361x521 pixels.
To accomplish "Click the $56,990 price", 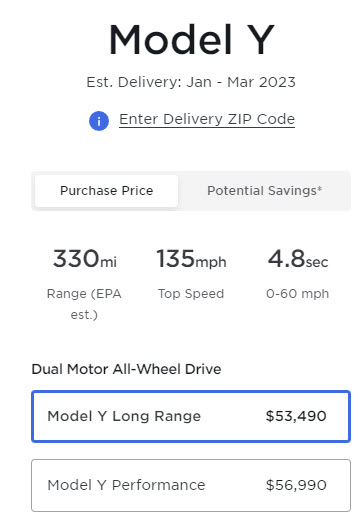I will [x=296, y=485].
